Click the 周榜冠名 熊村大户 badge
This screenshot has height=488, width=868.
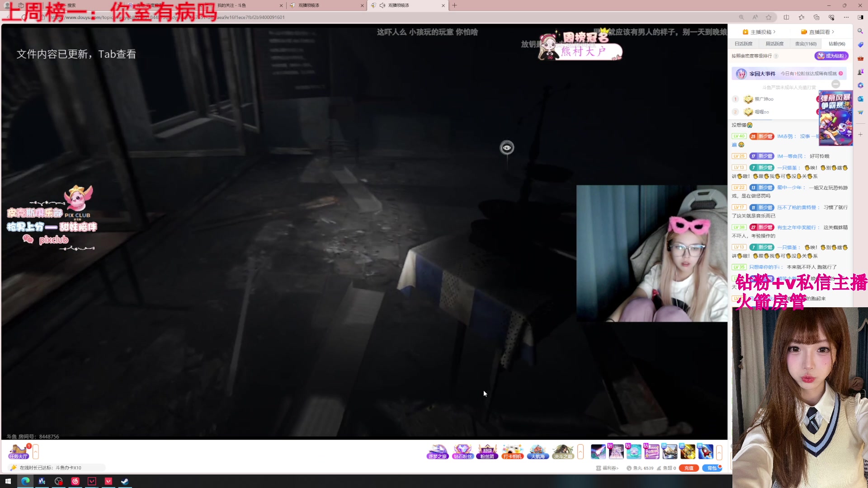[x=580, y=45]
